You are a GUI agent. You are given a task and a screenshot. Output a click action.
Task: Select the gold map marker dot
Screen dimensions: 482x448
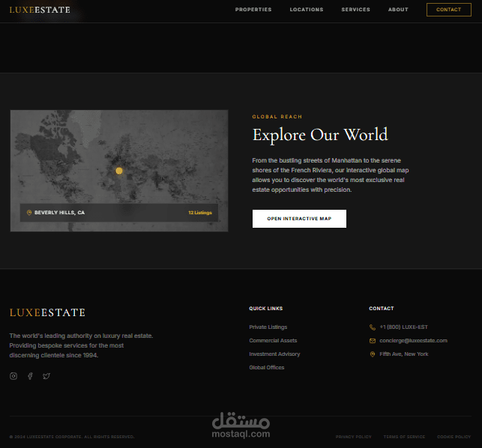(119, 171)
